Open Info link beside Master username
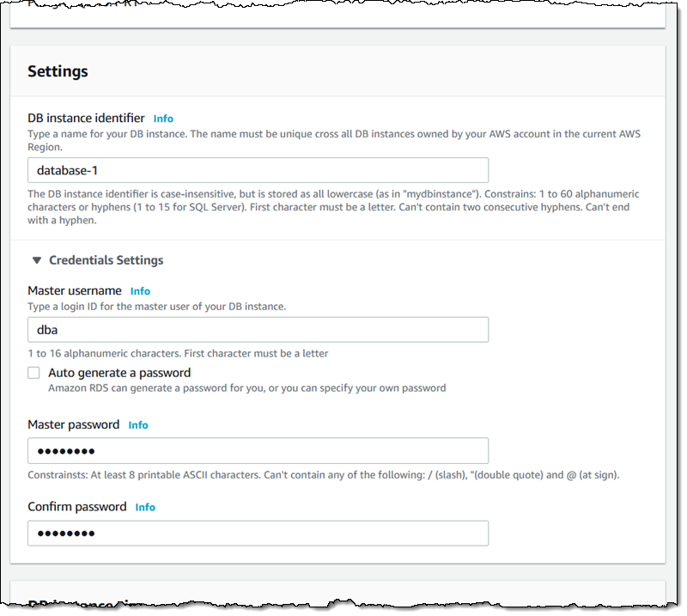 [140, 291]
